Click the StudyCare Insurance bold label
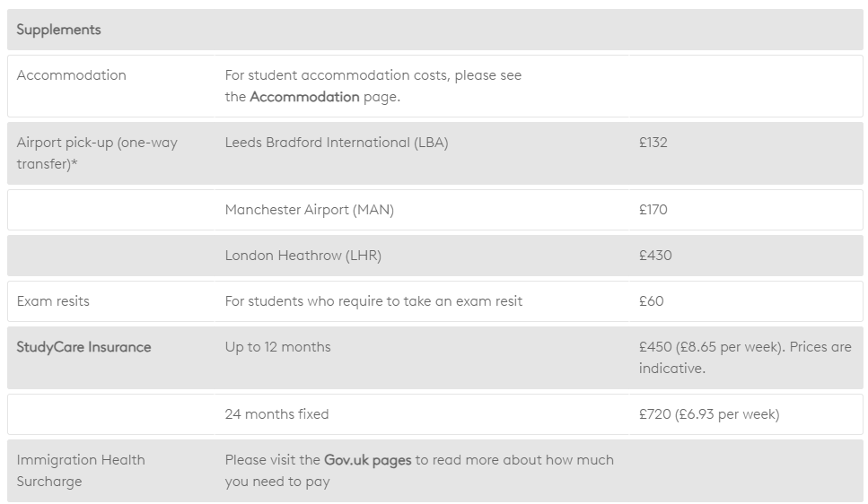 pyautogui.click(x=83, y=347)
